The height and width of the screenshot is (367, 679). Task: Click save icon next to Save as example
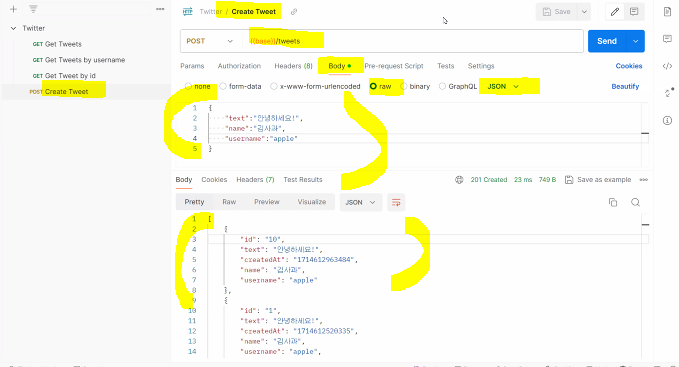click(x=569, y=180)
